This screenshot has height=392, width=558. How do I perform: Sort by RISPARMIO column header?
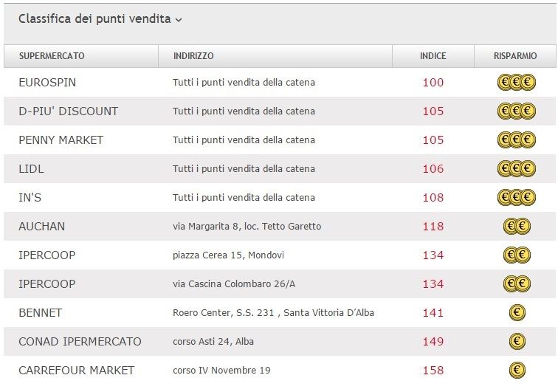515,56
